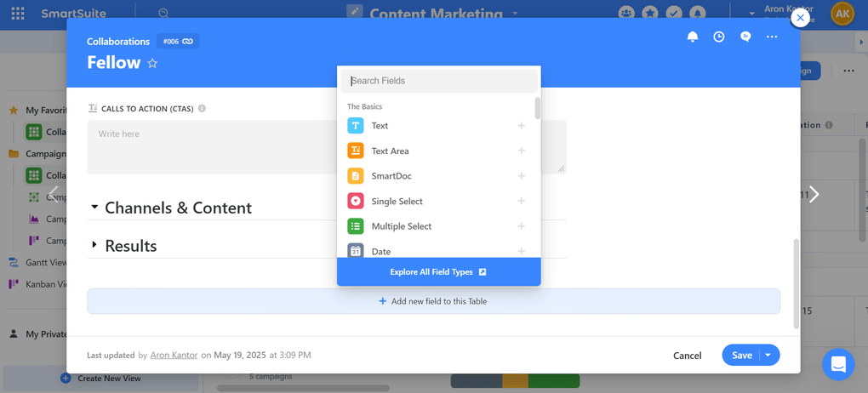This screenshot has width=868, height=393.
Task: Go to next record arrow
Action: pyautogui.click(x=814, y=194)
